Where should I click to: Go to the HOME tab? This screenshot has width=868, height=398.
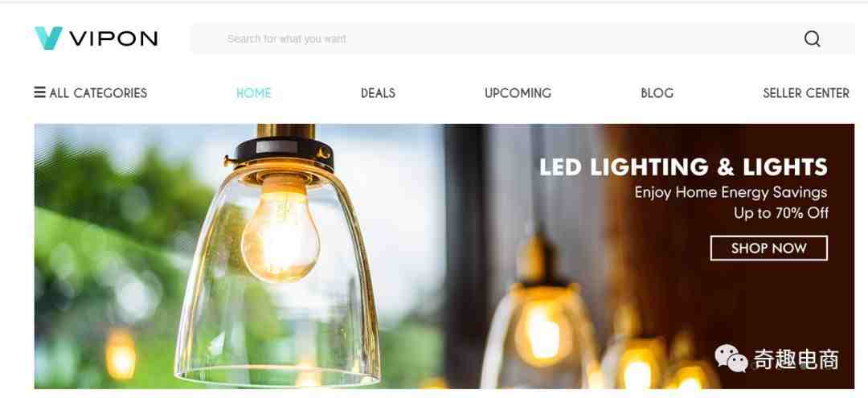point(253,93)
